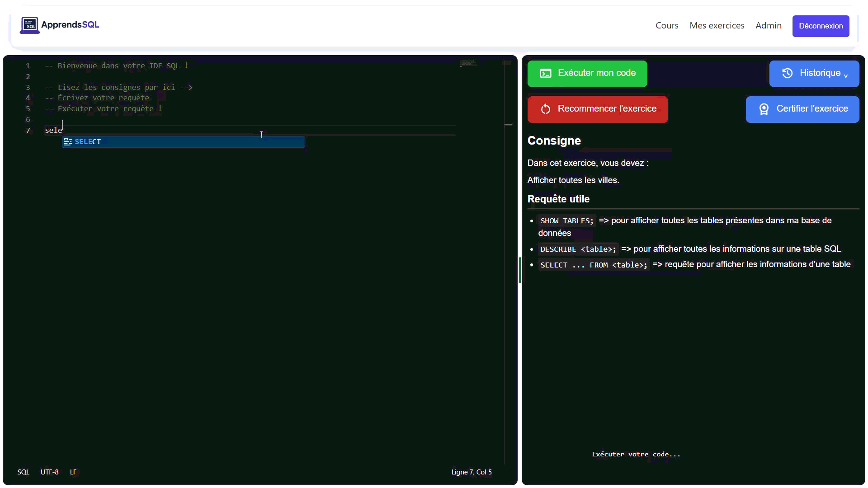Click the code minimap thumbnail
The height and width of the screenshot is (488, 868).
(x=468, y=63)
